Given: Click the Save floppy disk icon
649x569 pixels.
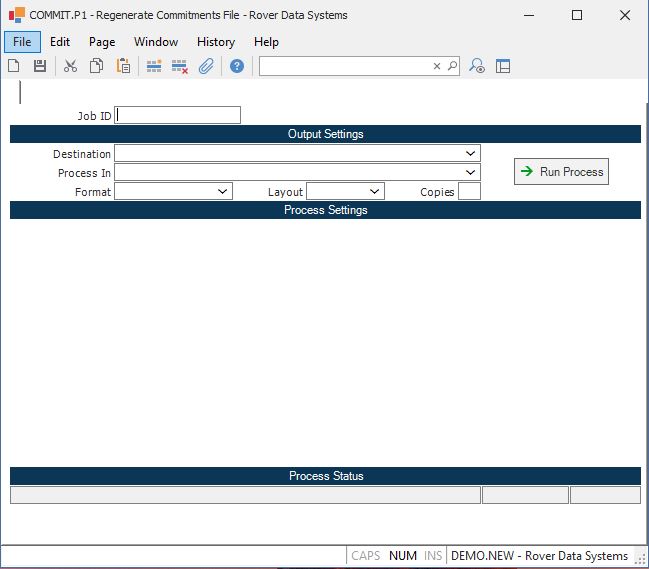Looking at the screenshot, I should 40,66.
